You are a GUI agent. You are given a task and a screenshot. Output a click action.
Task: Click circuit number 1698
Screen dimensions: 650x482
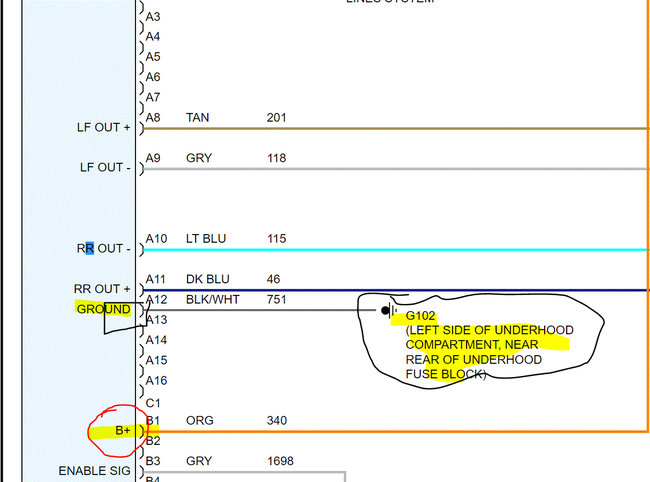(x=280, y=461)
